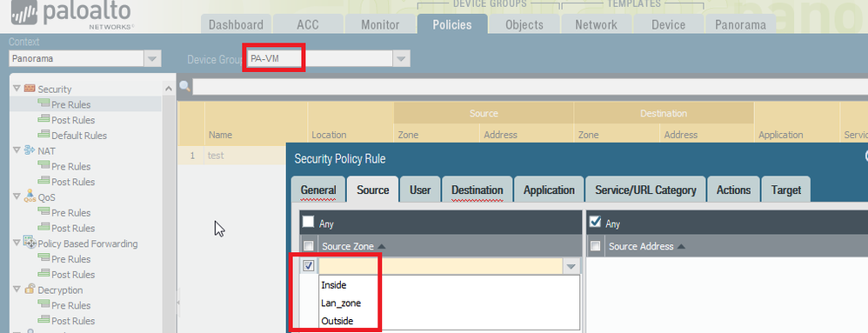Viewport: 868px width, 333px height.
Task: Click the search magnifier icon
Action: pos(184,86)
